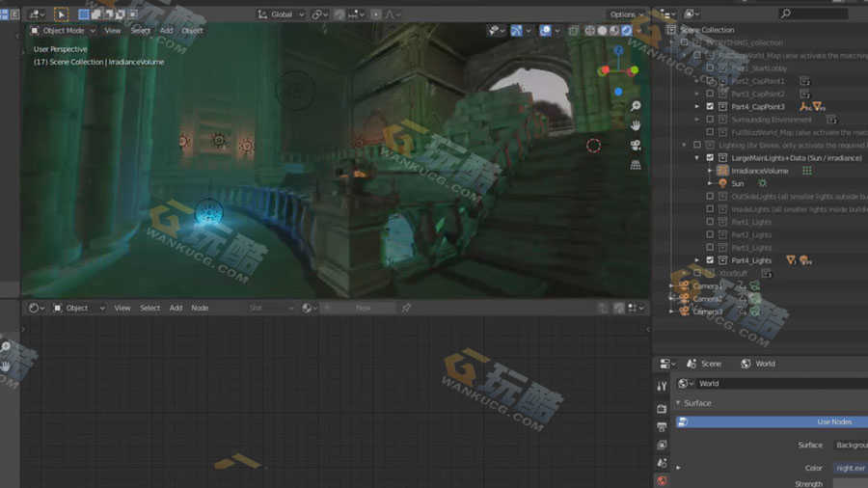The width and height of the screenshot is (868, 488).
Task: Toggle Part2_CapPoint1 collection checkbox
Action: [x=710, y=81]
